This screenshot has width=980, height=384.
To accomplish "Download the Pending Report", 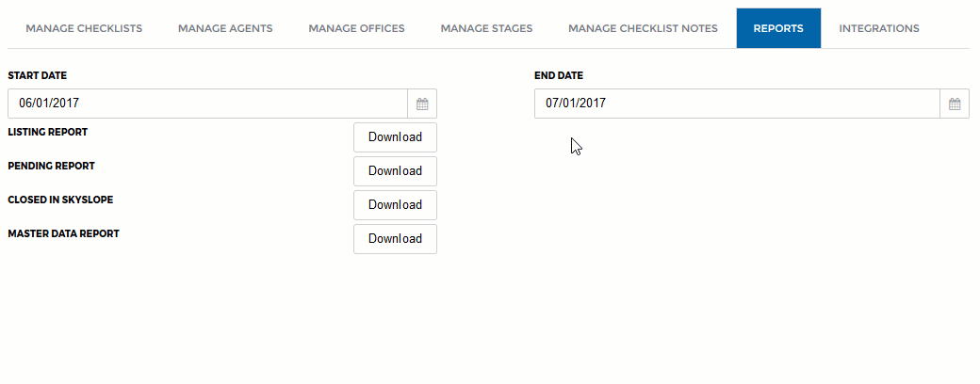I will click(395, 171).
